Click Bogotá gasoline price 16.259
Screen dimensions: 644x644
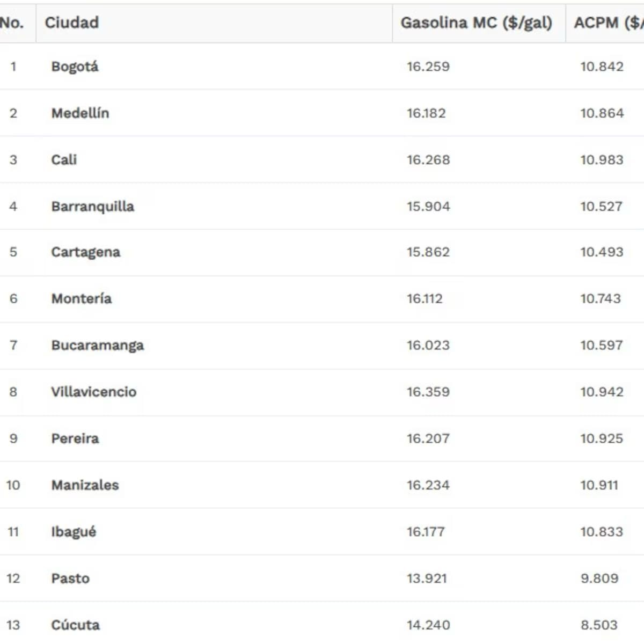click(428, 67)
